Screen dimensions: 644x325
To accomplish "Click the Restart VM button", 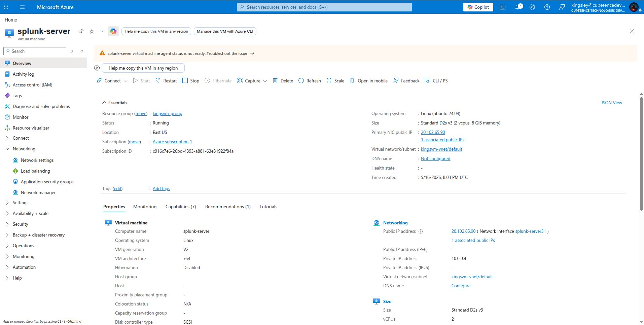I will pyautogui.click(x=166, y=81).
